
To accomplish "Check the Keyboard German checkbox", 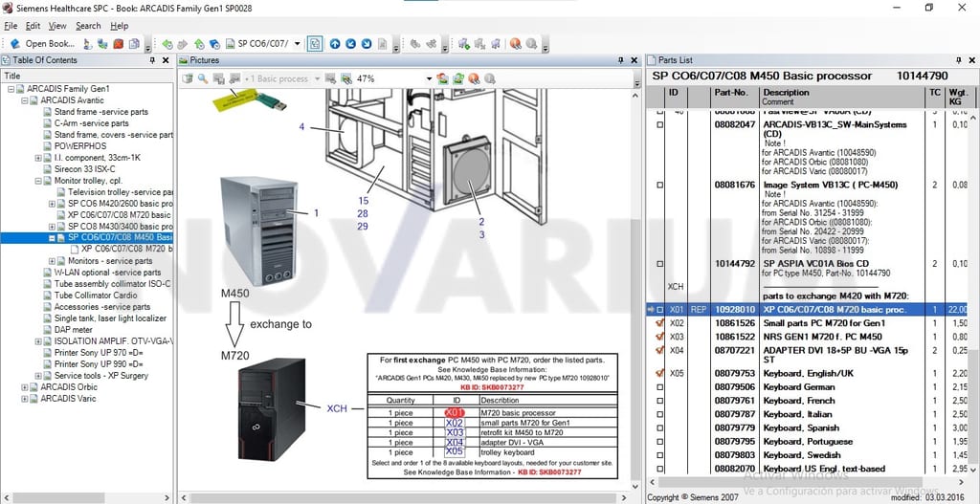I will point(659,386).
